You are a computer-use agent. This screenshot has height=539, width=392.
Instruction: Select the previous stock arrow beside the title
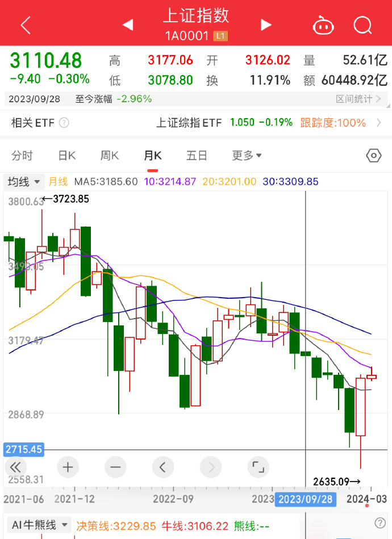[x=127, y=24]
